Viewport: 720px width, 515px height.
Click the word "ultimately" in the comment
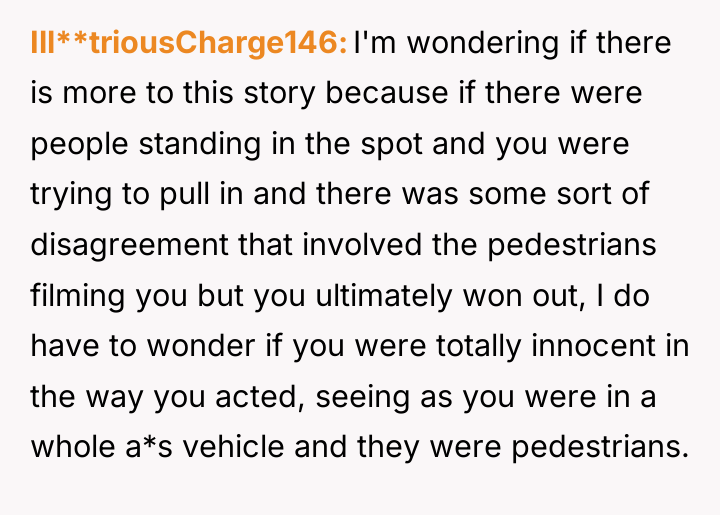384,296
